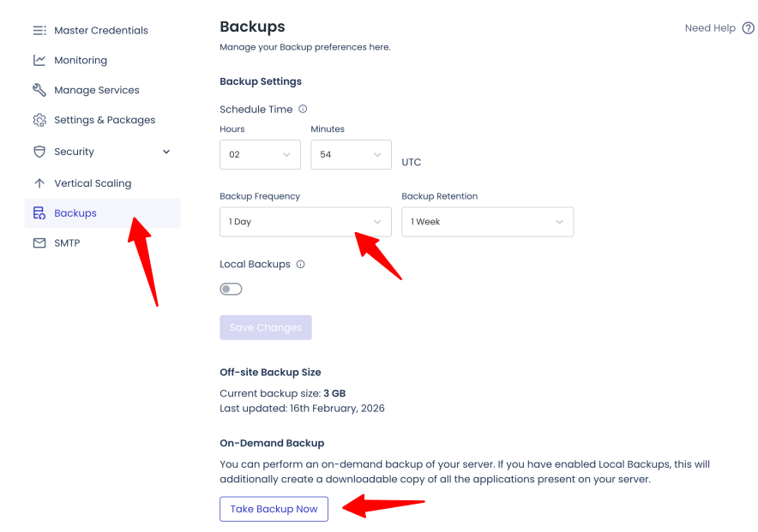Expand the Backup Frequency dropdown
The height and width of the screenshot is (532, 758).
[305, 221]
